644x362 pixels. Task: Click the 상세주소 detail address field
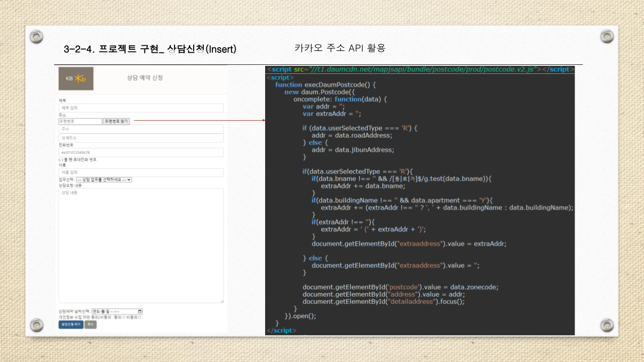pos(141,138)
